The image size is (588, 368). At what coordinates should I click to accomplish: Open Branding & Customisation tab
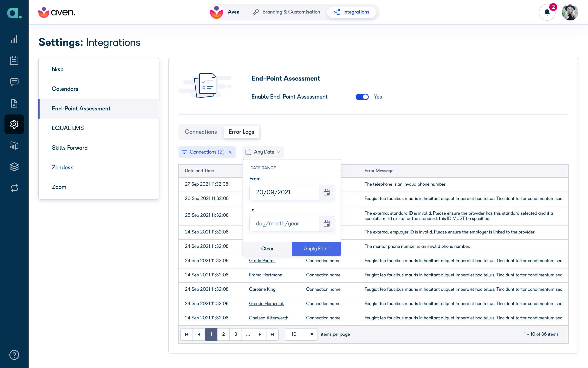[286, 12]
